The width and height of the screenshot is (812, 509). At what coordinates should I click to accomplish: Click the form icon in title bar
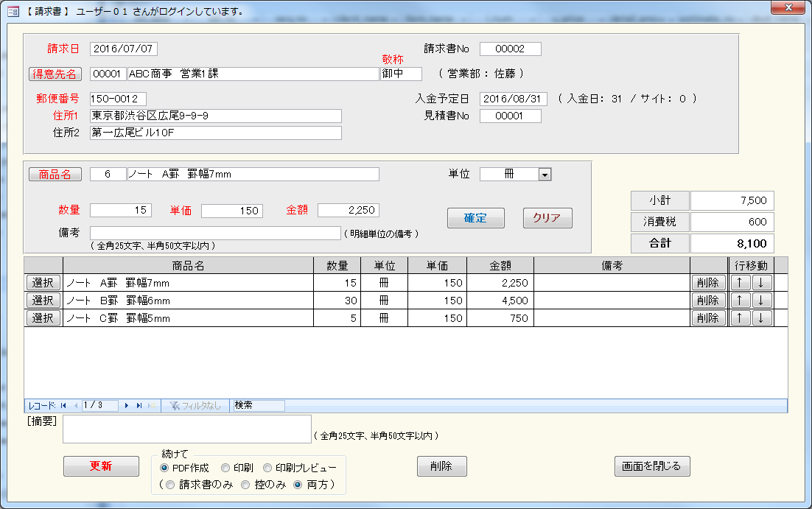(13, 11)
